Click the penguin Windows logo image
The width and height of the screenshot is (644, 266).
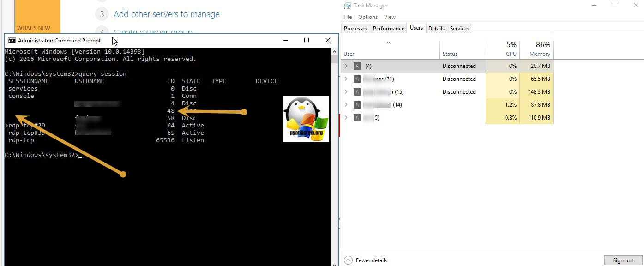tap(306, 119)
